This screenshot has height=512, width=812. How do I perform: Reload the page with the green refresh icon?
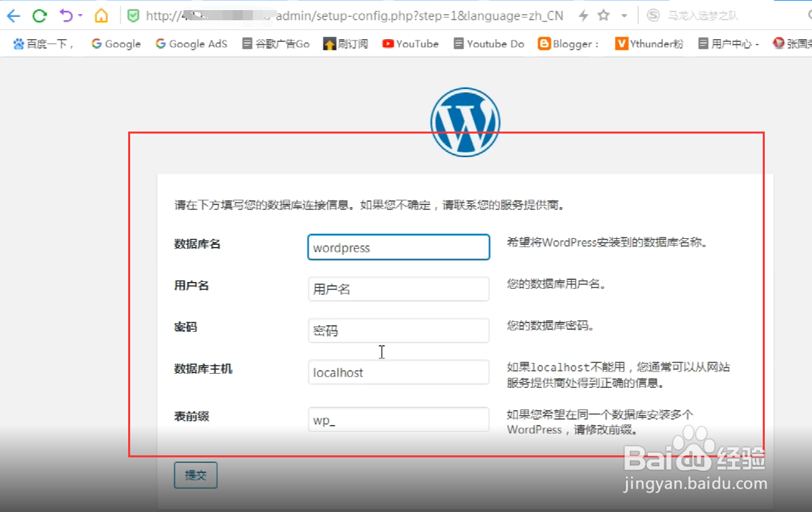tap(40, 16)
